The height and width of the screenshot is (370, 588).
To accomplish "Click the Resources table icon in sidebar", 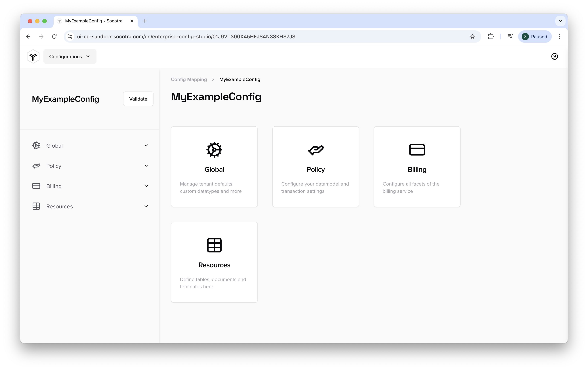I will pyautogui.click(x=36, y=206).
